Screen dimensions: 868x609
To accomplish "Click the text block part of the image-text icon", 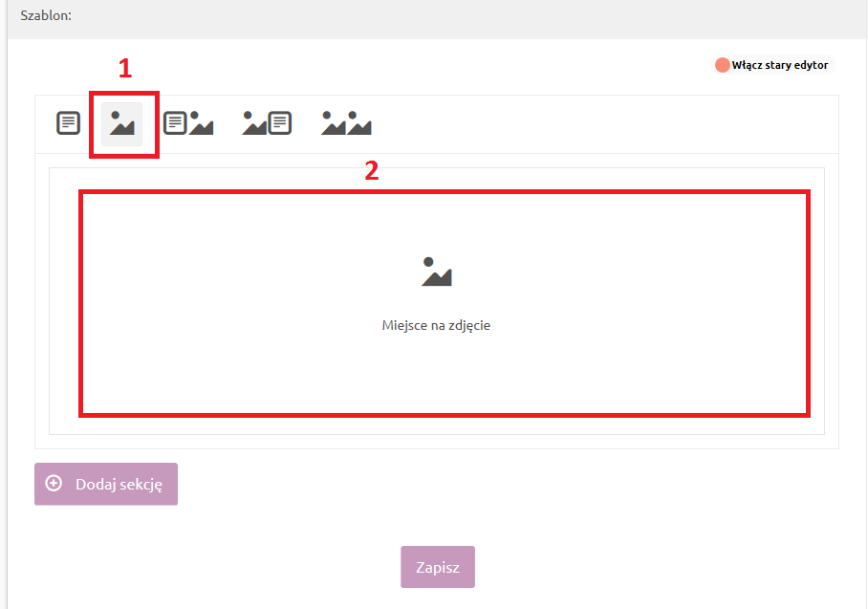I will coord(279,123).
